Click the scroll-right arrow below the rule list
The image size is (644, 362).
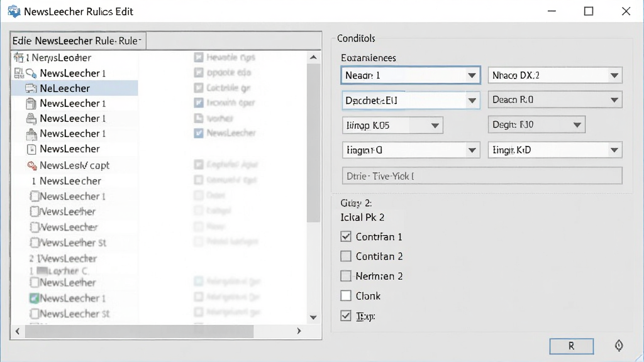(299, 331)
